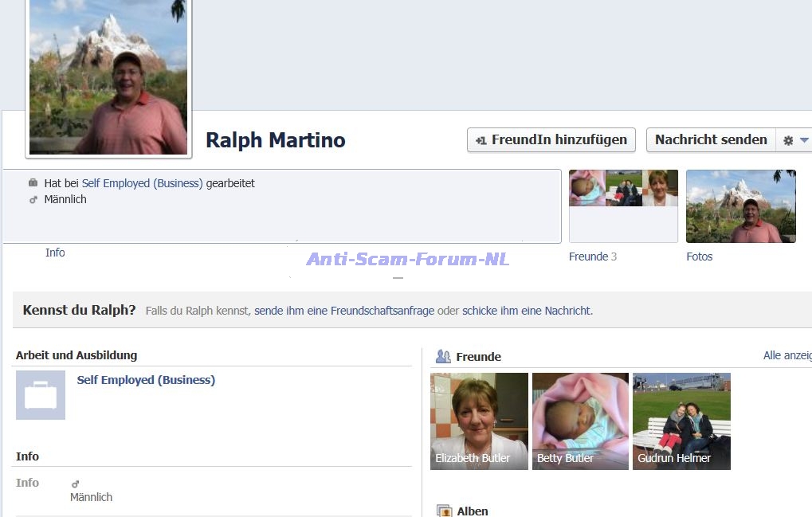Open the Fotos thumbnail
Viewport: 812px width, 517px height.
point(740,206)
